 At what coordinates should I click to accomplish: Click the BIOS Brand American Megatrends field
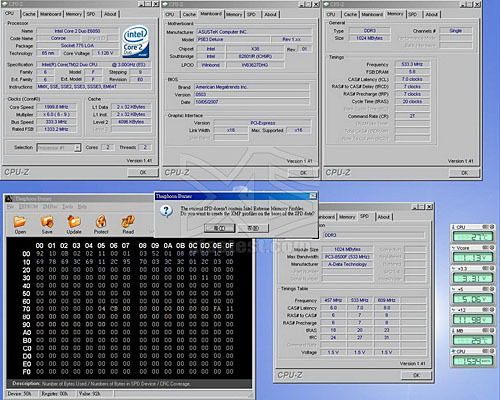[251, 87]
